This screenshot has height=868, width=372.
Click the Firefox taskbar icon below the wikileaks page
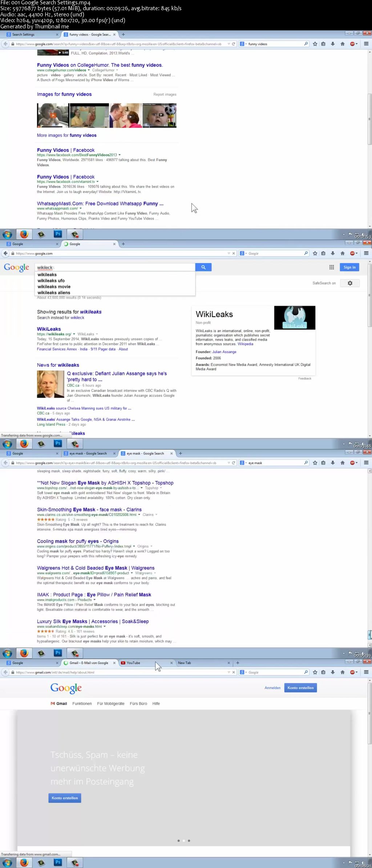(24, 444)
